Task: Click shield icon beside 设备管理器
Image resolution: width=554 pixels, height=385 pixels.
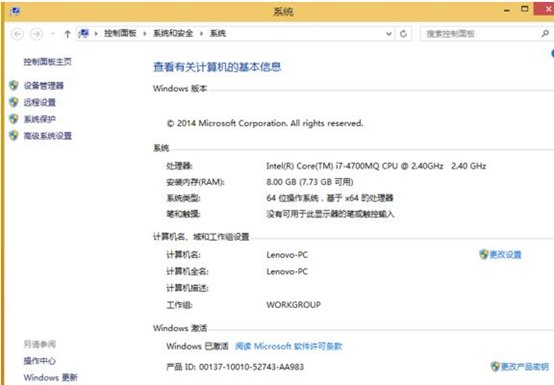Action: coord(13,85)
